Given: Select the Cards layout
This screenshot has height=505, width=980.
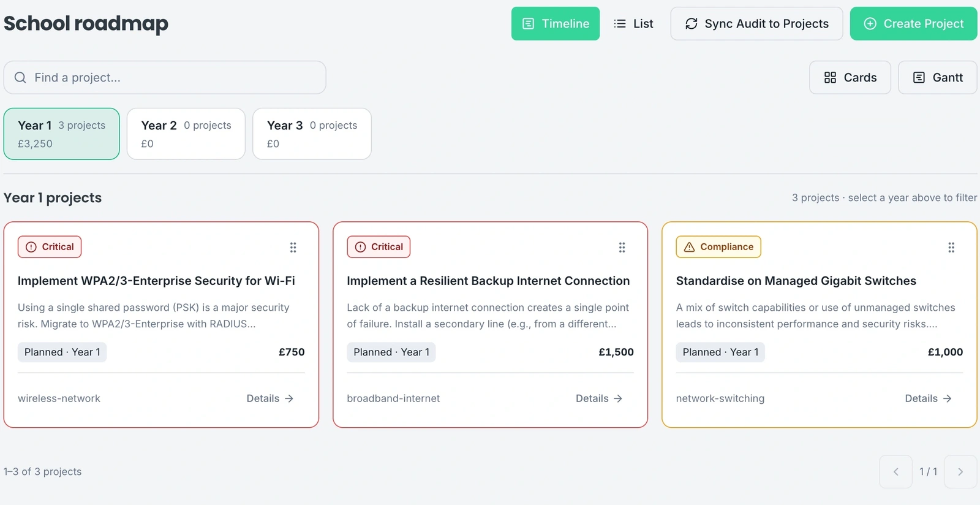Looking at the screenshot, I should (850, 78).
